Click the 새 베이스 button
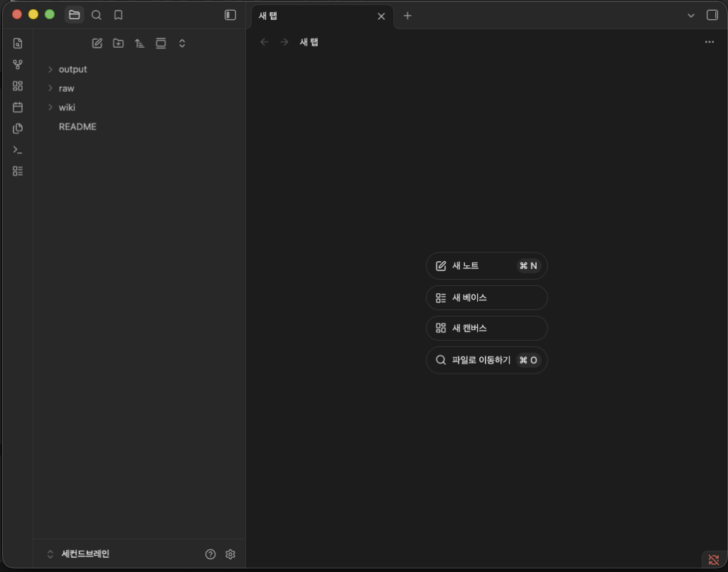 [486, 298]
